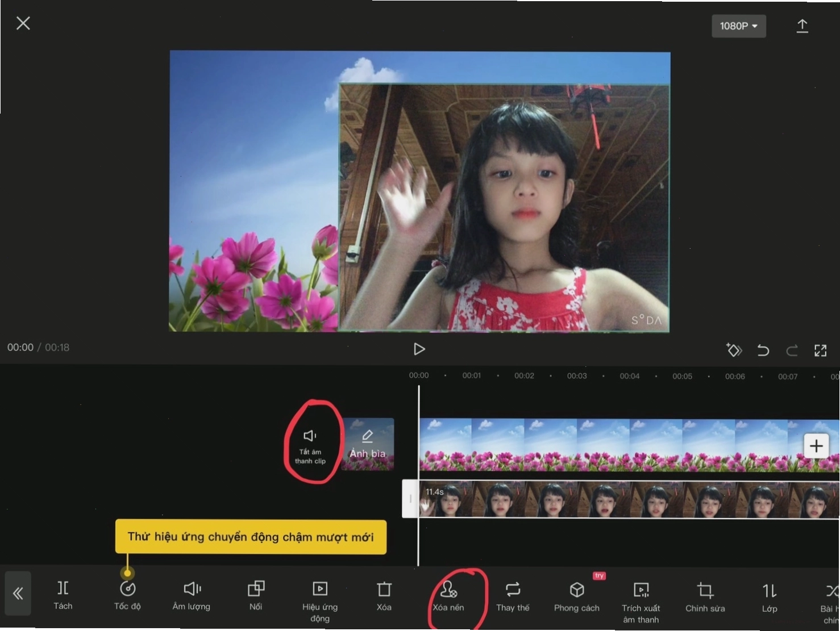Toggle Tắt âm thanh clip mute

click(x=310, y=446)
